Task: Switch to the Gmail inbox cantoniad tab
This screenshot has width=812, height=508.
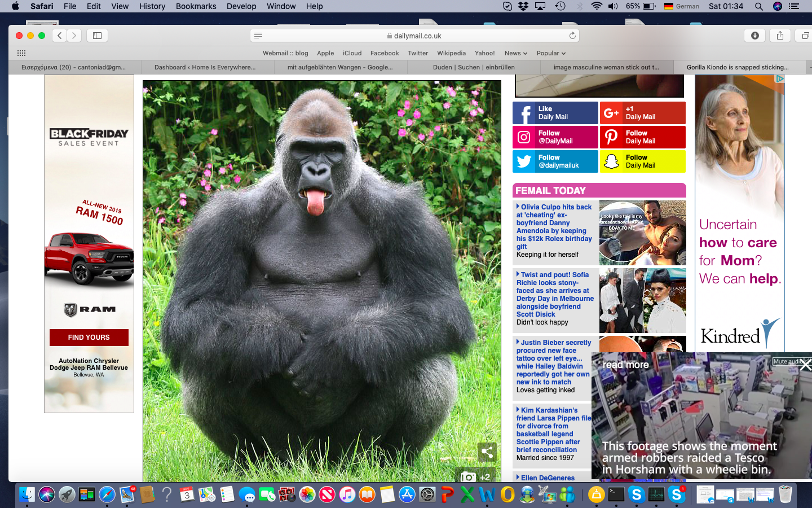Action: point(75,67)
